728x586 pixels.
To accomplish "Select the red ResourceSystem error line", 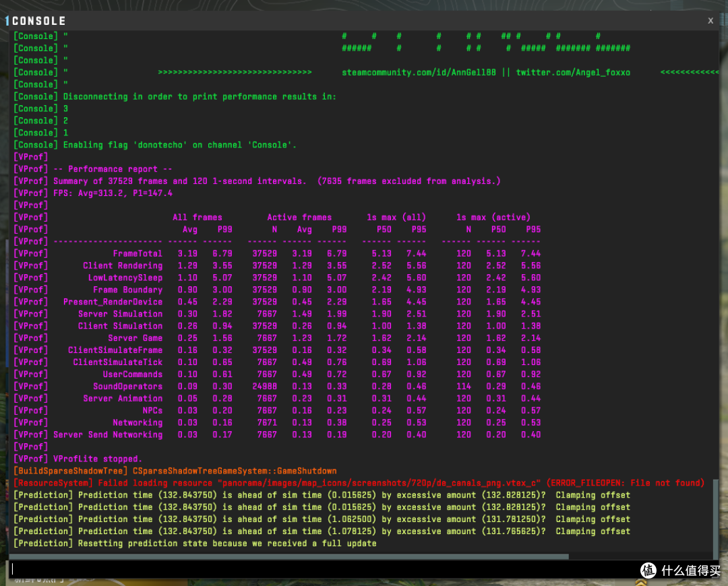I will point(359,483).
